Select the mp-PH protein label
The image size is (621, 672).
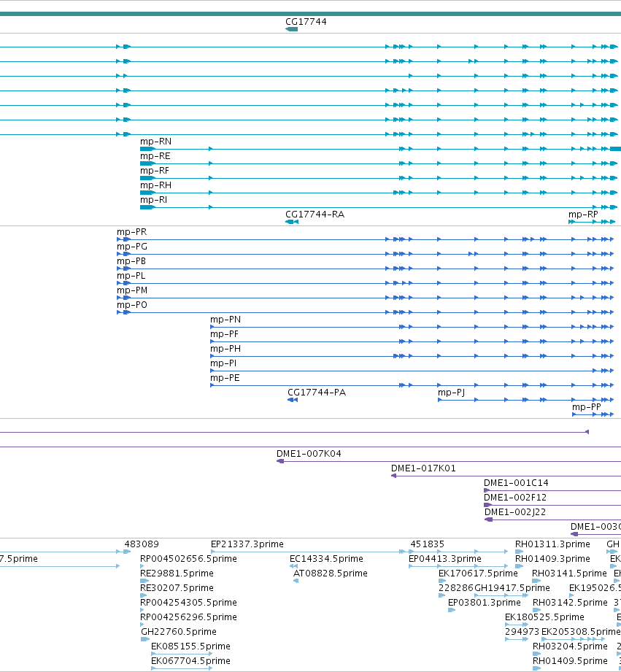[225, 349]
